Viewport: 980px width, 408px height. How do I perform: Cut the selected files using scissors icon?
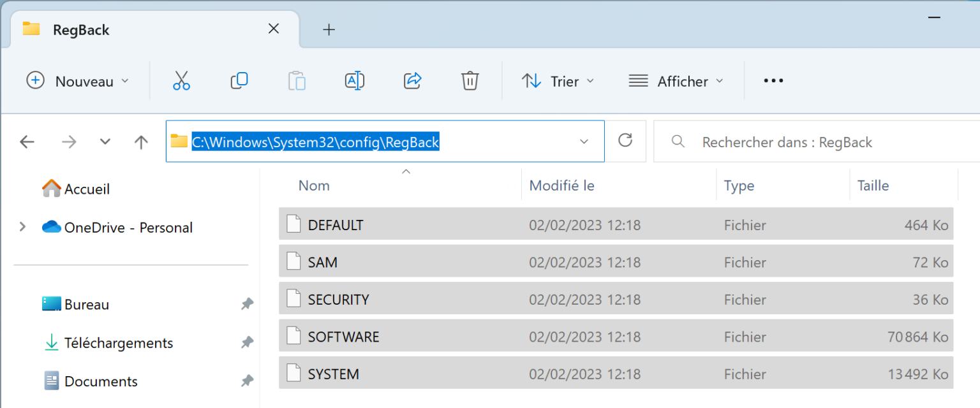(181, 80)
